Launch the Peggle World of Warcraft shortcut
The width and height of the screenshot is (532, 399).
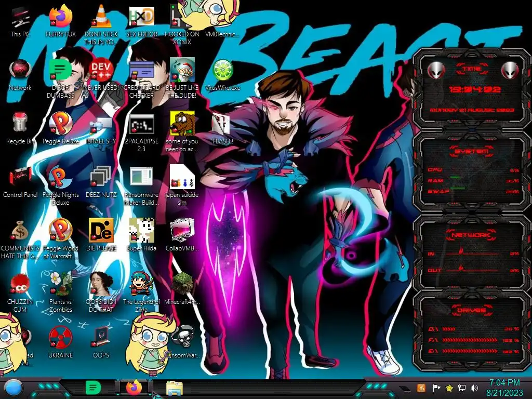[x=60, y=230]
